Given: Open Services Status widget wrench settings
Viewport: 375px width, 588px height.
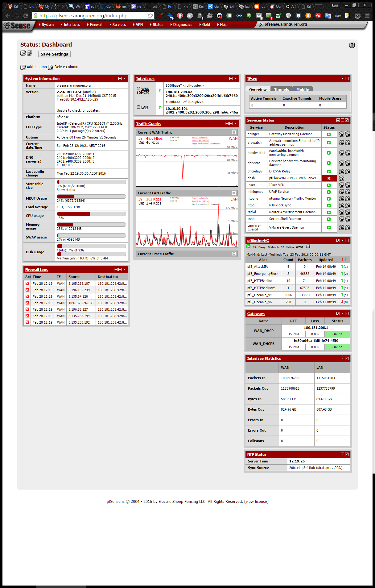Looking at the screenshot, I should 338,120.
